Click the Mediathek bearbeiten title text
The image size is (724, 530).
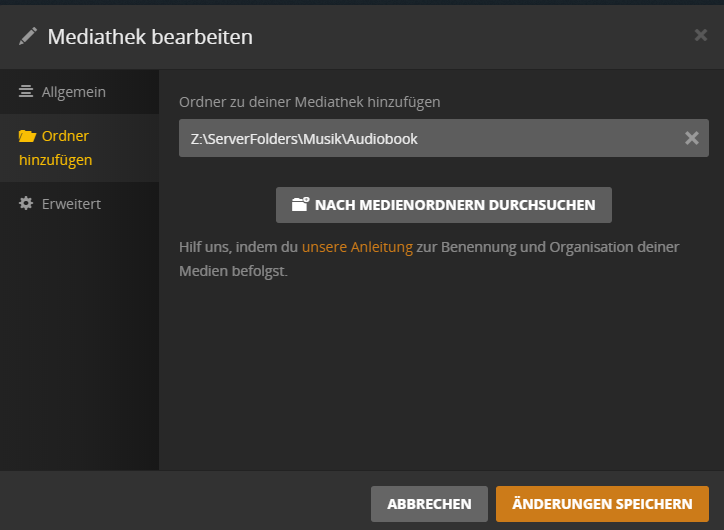point(150,37)
